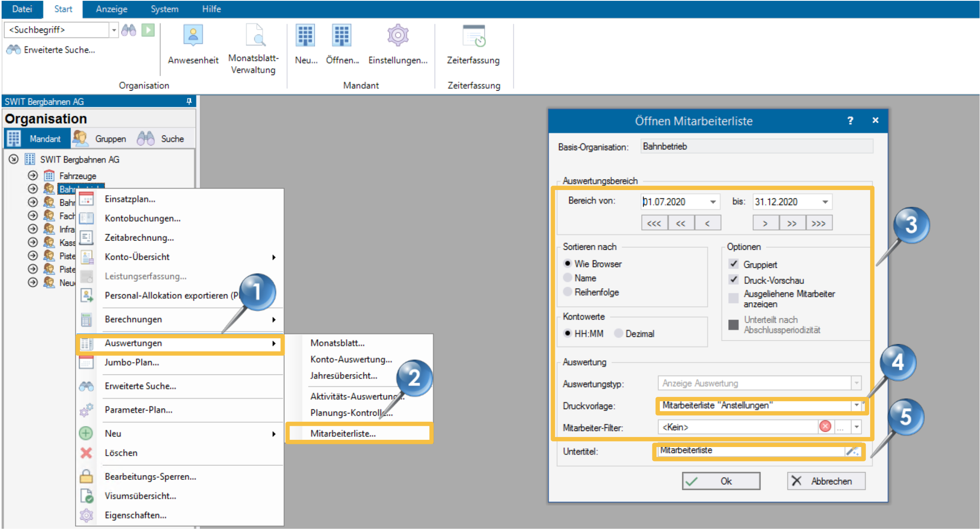Toggle the Gruppiert checkbox
Image resolution: width=980 pixels, height=530 pixels.
pyautogui.click(x=734, y=264)
